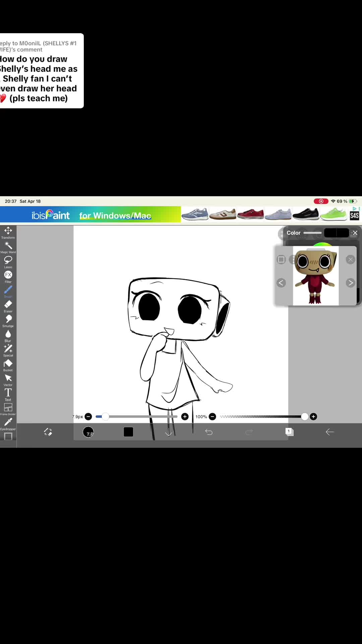Open the layers panel icon
This screenshot has height=644, width=362.
[289, 432]
